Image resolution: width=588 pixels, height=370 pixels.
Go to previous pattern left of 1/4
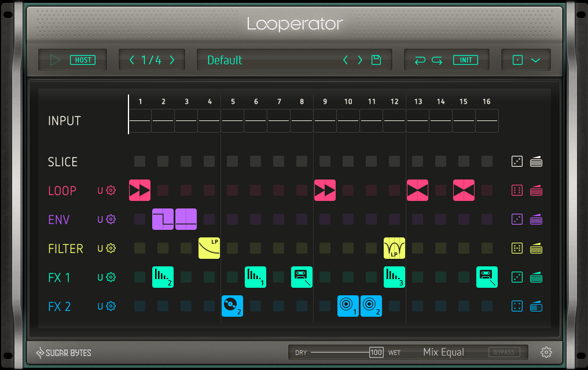tap(131, 60)
